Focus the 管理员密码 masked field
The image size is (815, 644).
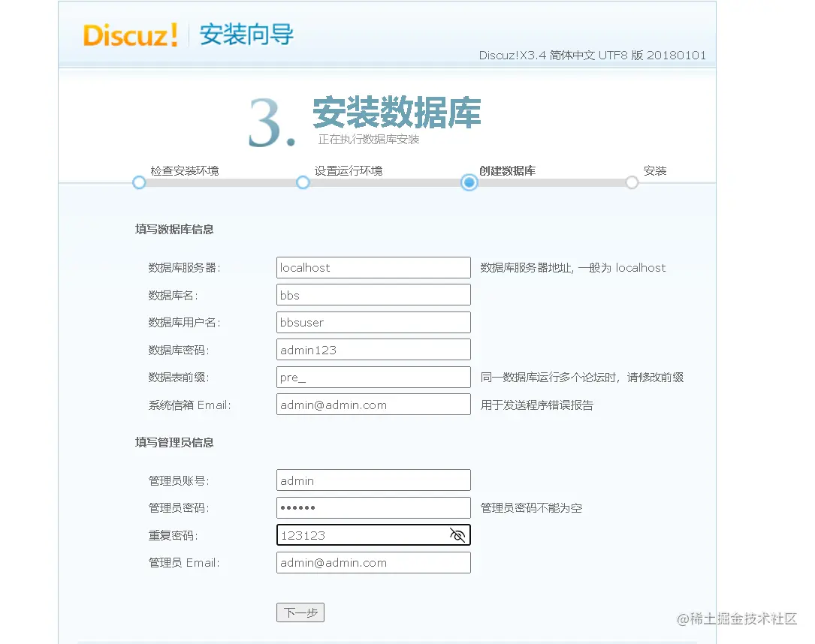[373, 508]
